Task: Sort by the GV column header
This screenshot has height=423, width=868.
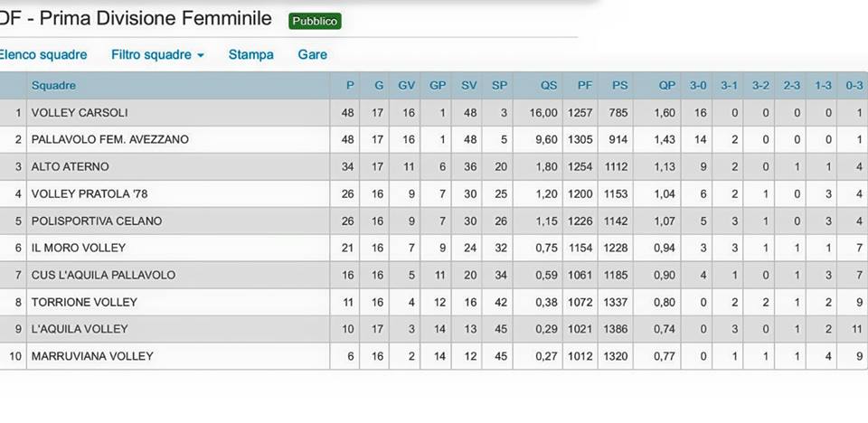Action: 406,86
